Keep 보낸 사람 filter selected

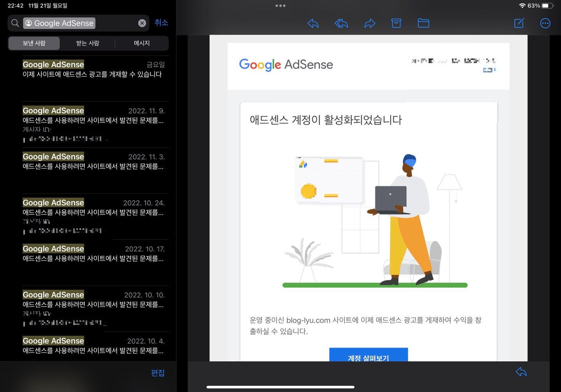coord(34,43)
